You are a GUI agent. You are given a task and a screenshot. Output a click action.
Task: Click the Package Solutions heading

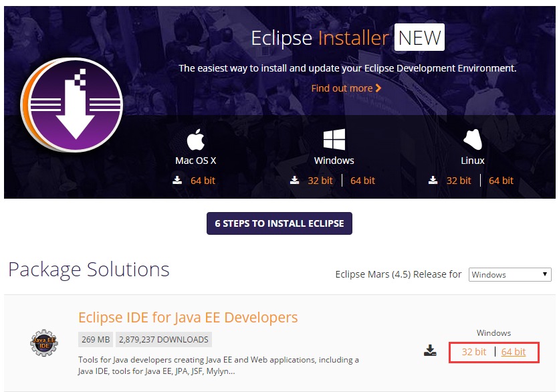click(x=89, y=270)
